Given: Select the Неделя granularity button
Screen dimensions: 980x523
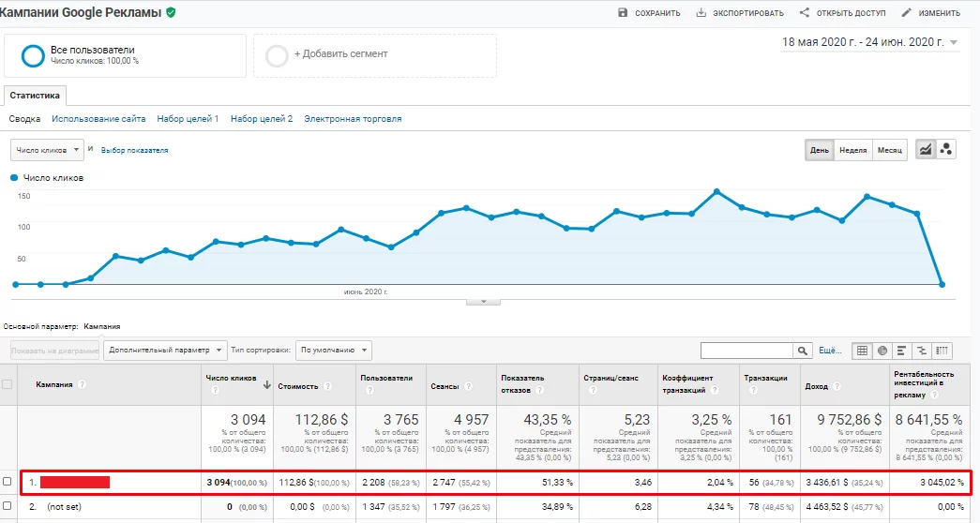Looking at the screenshot, I should click(853, 150).
